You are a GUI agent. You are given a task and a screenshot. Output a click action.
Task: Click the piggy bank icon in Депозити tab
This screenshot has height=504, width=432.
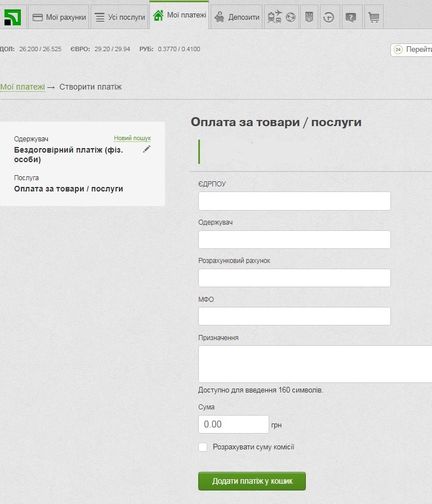(220, 17)
